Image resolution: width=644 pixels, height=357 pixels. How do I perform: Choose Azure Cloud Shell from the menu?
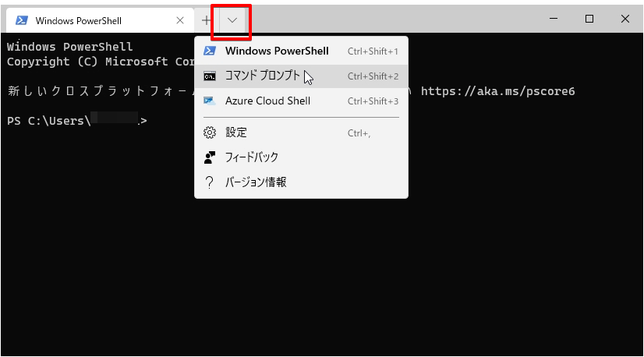[301, 101]
